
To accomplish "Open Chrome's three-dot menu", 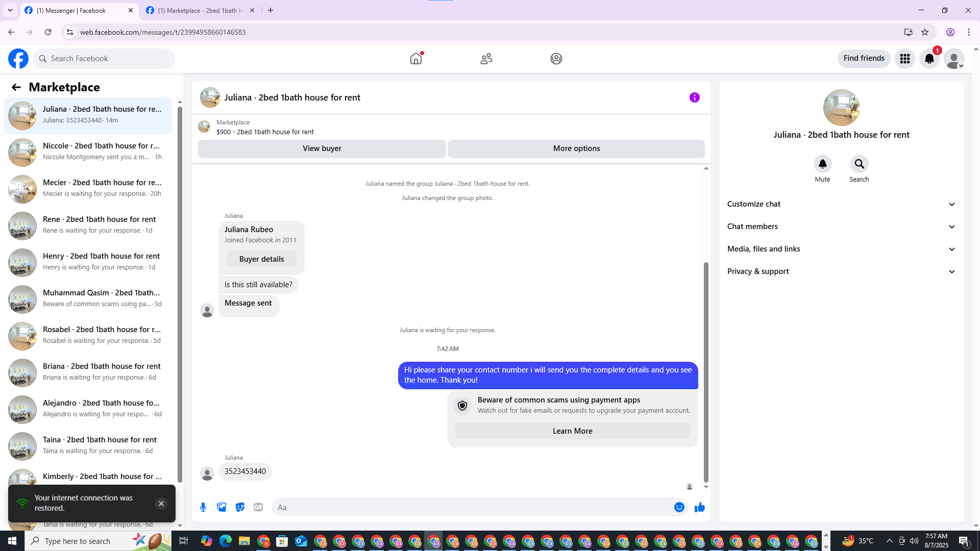I will (969, 32).
